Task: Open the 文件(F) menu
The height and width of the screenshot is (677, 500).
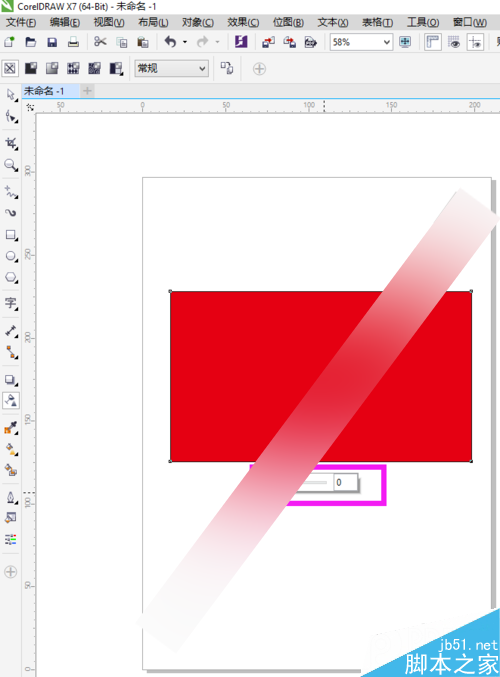Action: [x=21, y=22]
